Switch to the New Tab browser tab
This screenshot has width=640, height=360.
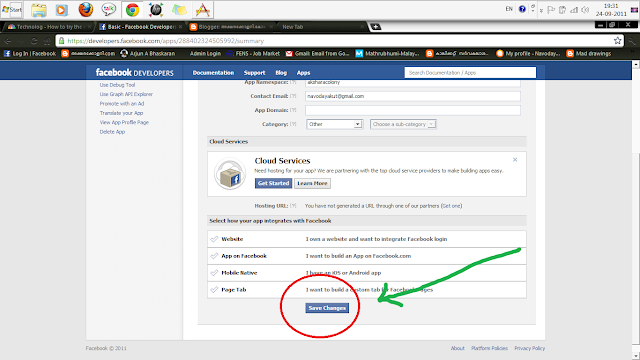coord(322,27)
